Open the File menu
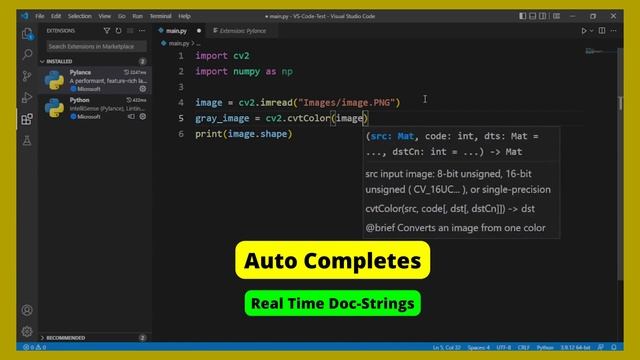 40,16
